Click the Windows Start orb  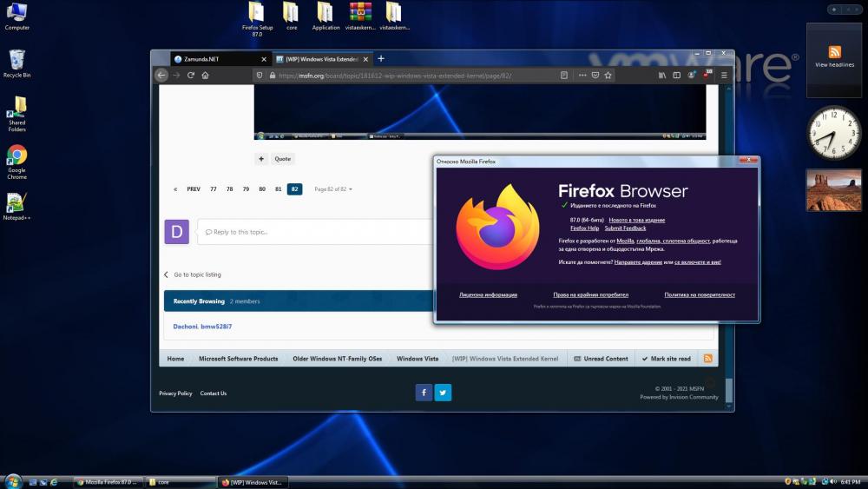[x=13, y=481]
